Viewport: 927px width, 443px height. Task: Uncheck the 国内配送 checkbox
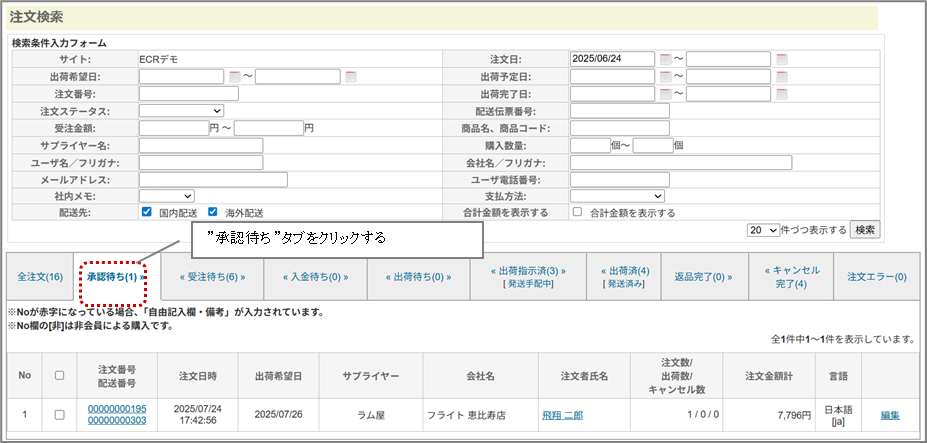click(147, 212)
